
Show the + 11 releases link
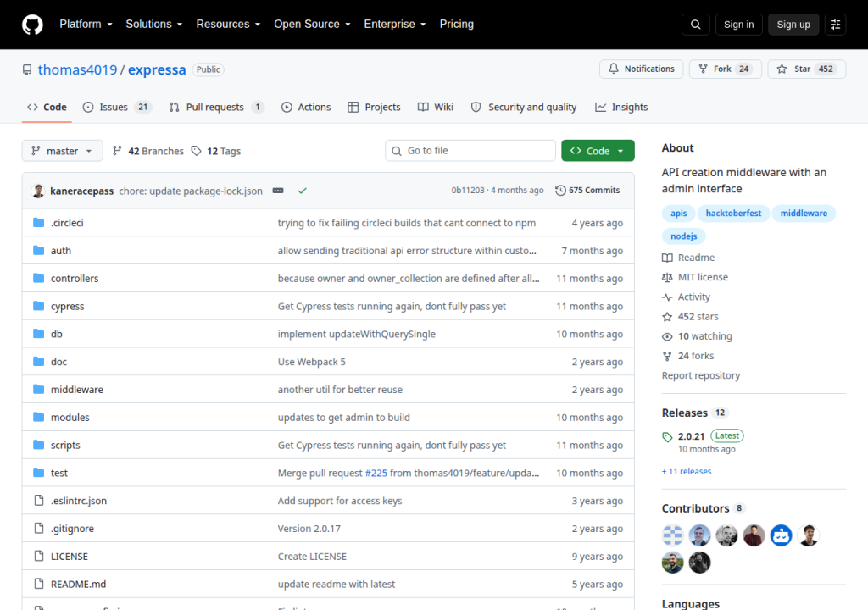point(687,472)
